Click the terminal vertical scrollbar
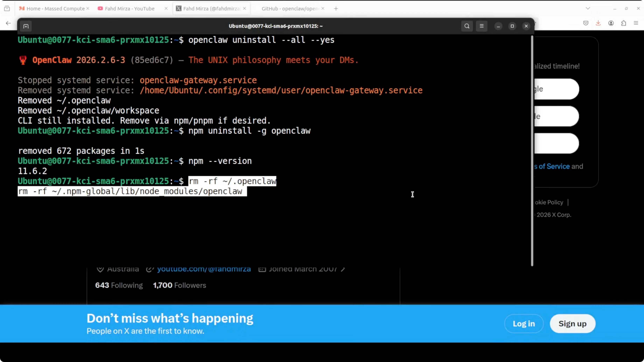 click(532, 150)
